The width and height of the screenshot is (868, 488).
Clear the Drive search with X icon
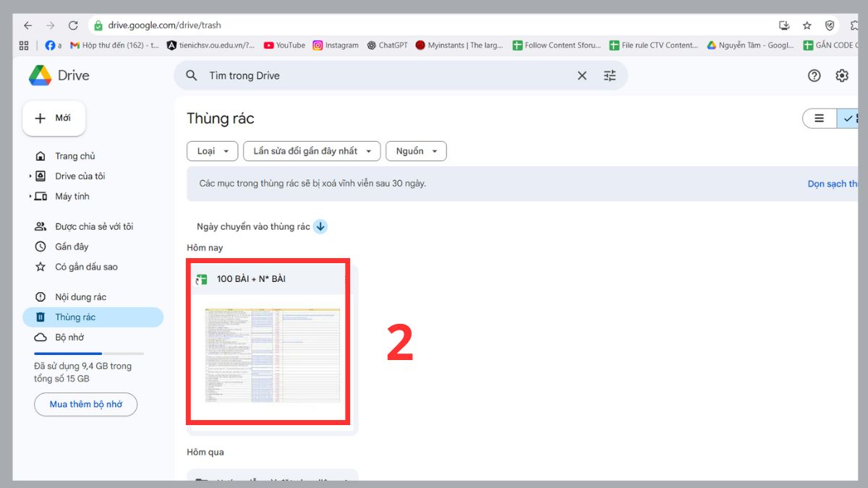click(582, 75)
